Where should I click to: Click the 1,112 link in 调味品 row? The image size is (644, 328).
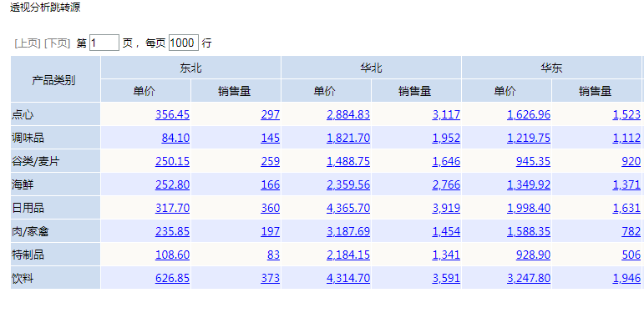pyautogui.click(x=626, y=138)
